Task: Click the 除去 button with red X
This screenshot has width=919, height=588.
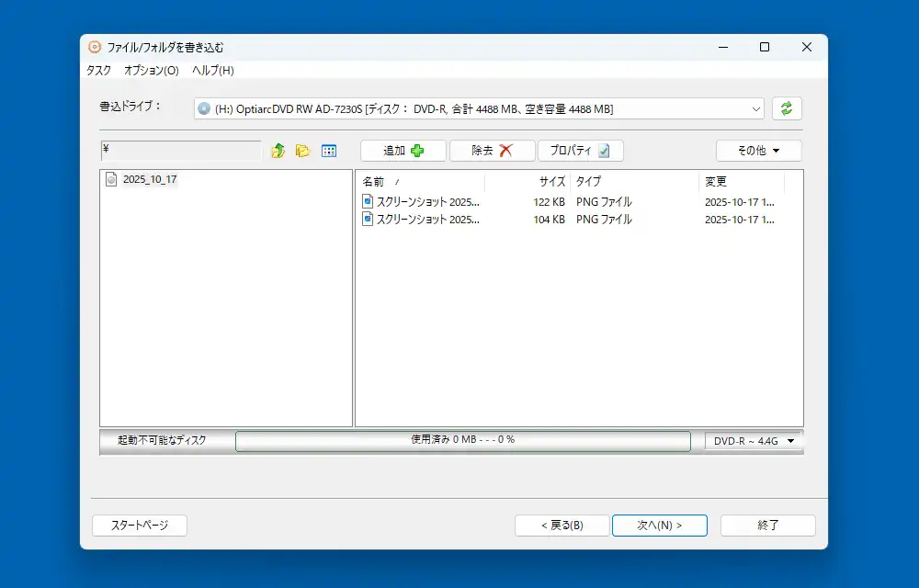Action: pos(492,151)
